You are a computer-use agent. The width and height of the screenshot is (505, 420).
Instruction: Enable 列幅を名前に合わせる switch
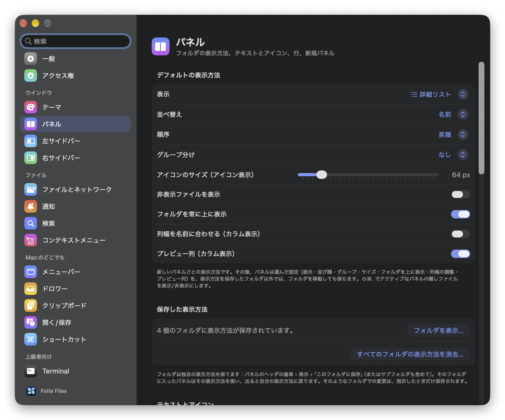pyautogui.click(x=460, y=234)
